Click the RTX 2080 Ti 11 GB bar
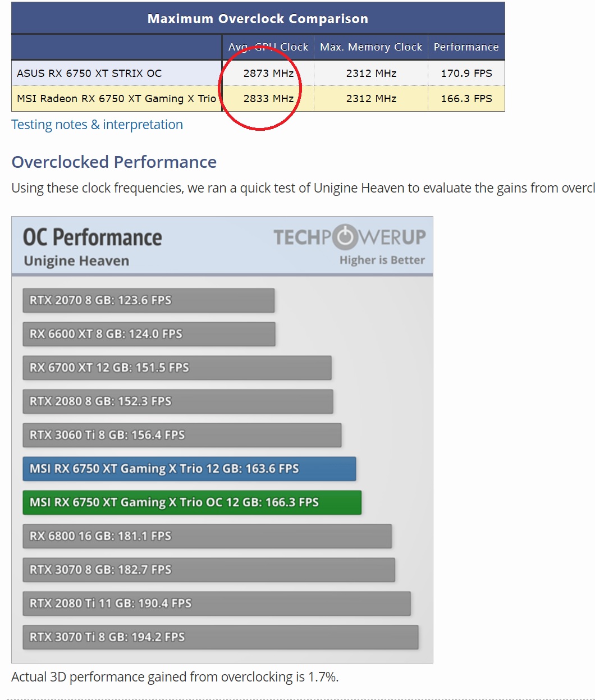Screen dimensions: 595x700 tap(217, 603)
